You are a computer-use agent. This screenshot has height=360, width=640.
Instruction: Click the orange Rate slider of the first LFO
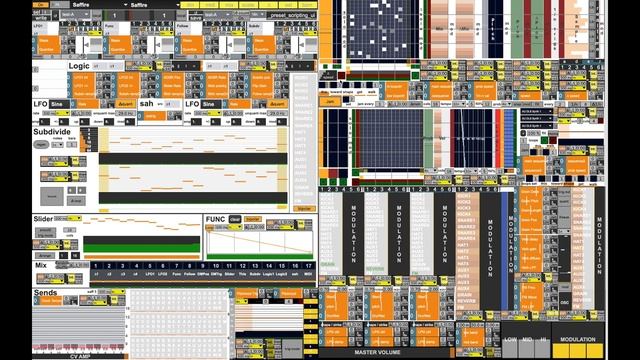pos(87,104)
